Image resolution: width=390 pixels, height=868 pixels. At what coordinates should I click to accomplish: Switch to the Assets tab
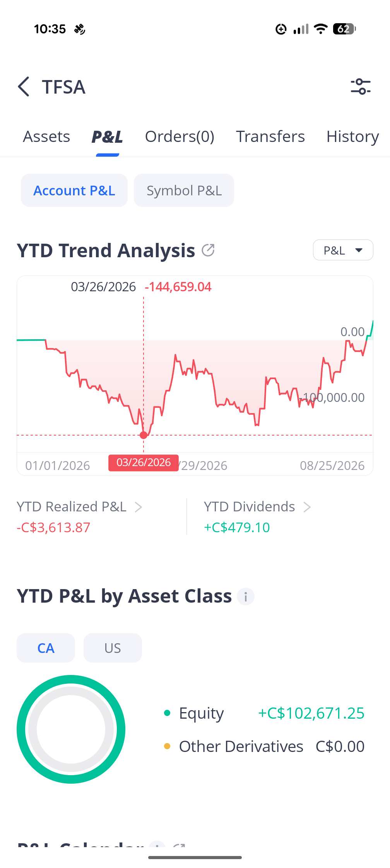tap(46, 137)
